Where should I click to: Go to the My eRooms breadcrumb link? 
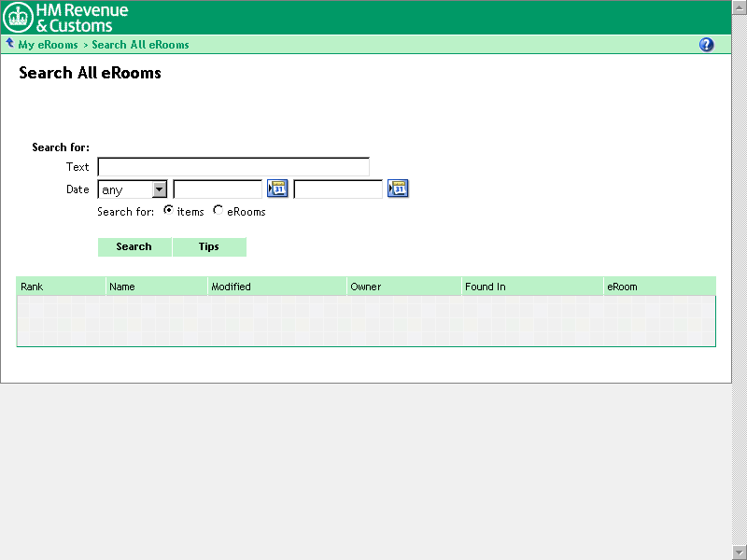click(x=48, y=45)
